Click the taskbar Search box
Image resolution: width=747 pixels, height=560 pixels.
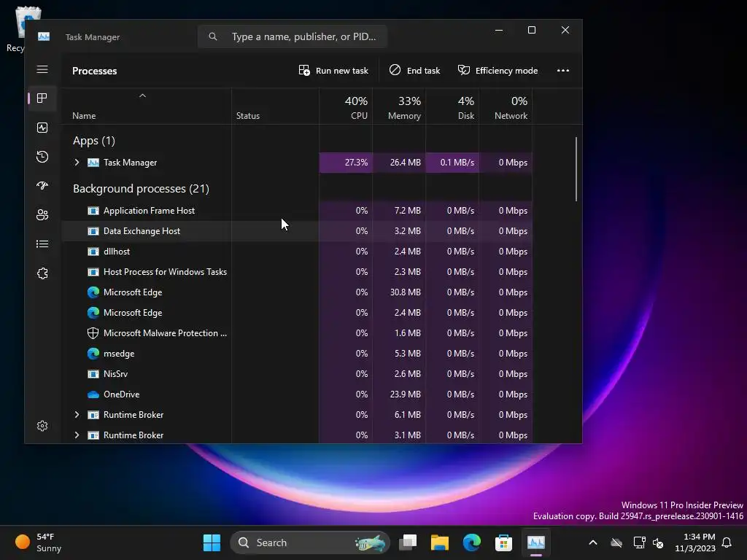point(310,542)
